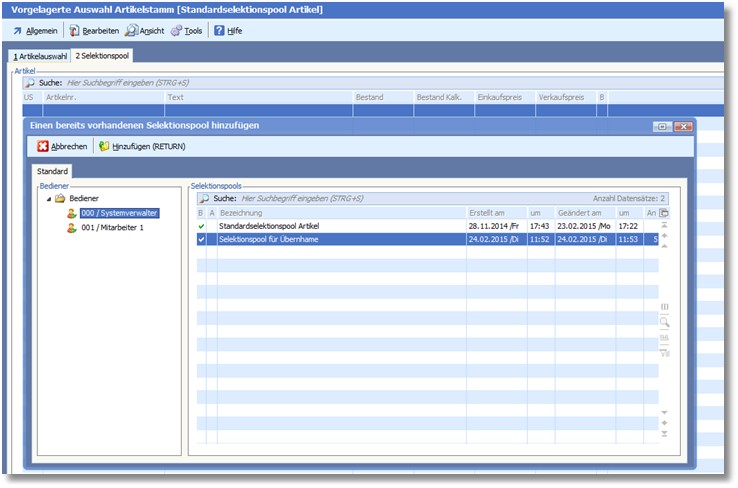Select user 000 / Systemverwalter
Screen dimensions: 738x488
click(x=118, y=213)
